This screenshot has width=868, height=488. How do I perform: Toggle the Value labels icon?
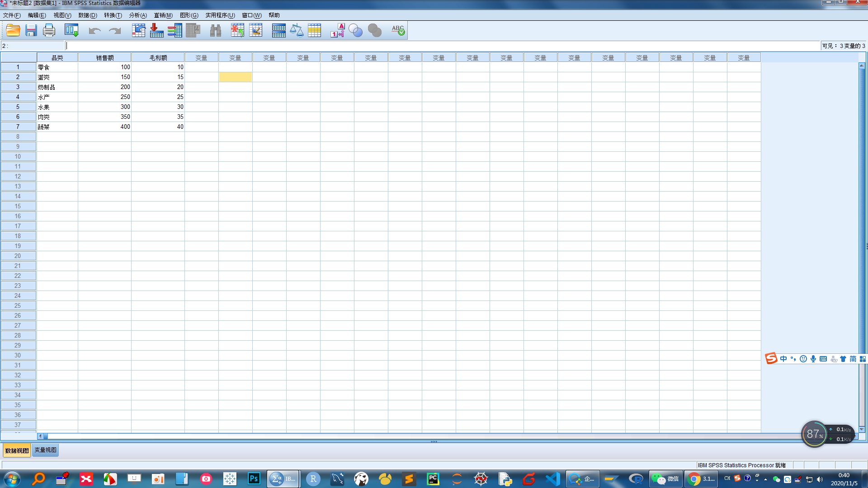337,31
